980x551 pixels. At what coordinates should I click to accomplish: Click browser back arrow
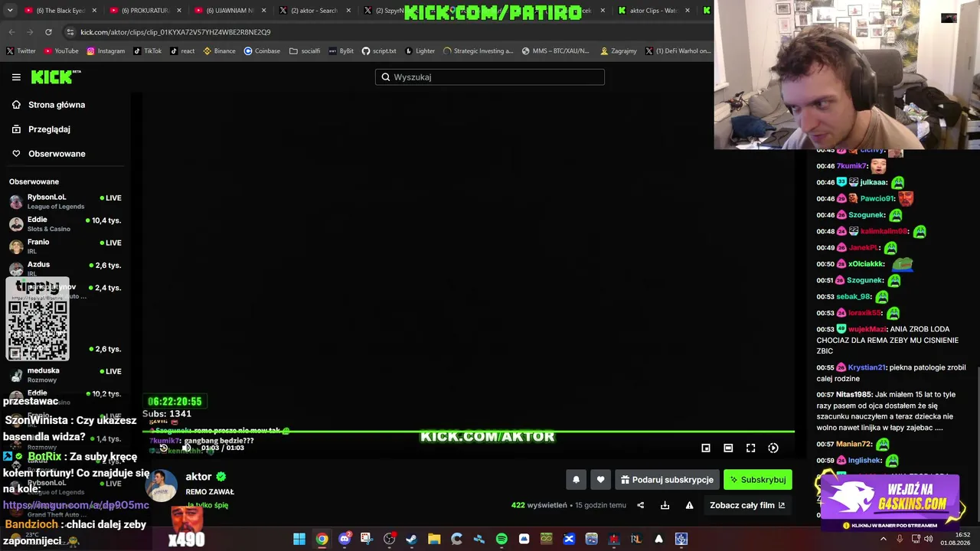pyautogui.click(x=11, y=32)
